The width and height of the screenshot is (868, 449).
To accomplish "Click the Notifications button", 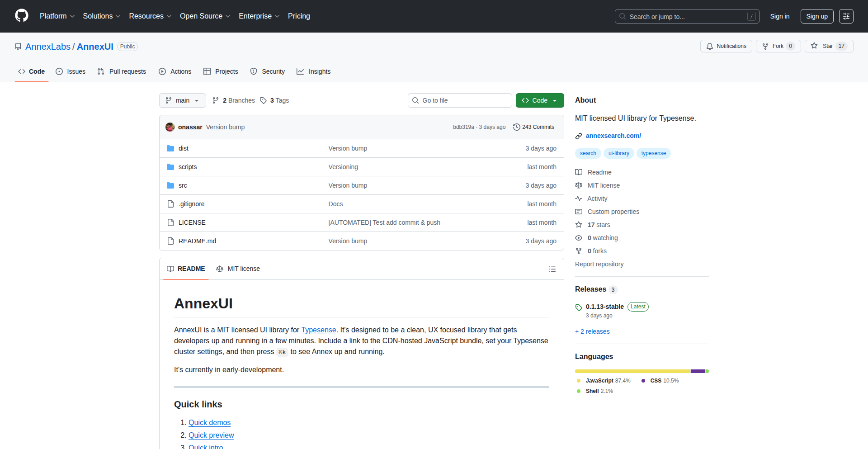I will [726, 46].
